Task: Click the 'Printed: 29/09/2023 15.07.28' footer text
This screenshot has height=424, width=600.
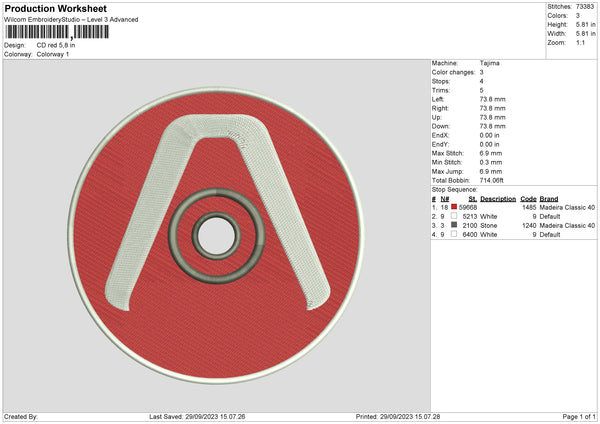Action: (398, 417)
